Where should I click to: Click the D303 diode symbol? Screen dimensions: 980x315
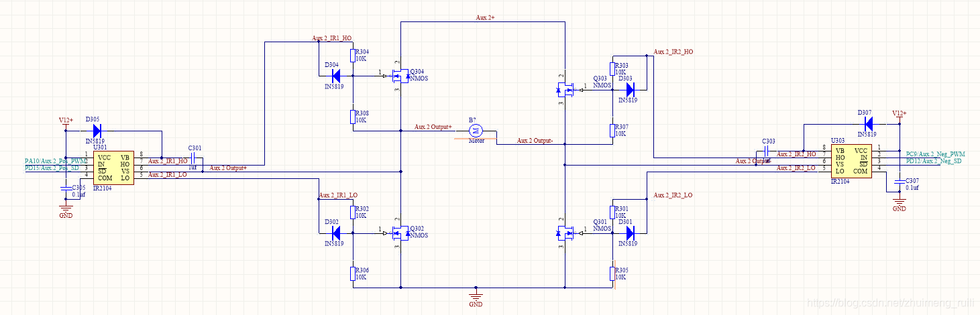629,88
